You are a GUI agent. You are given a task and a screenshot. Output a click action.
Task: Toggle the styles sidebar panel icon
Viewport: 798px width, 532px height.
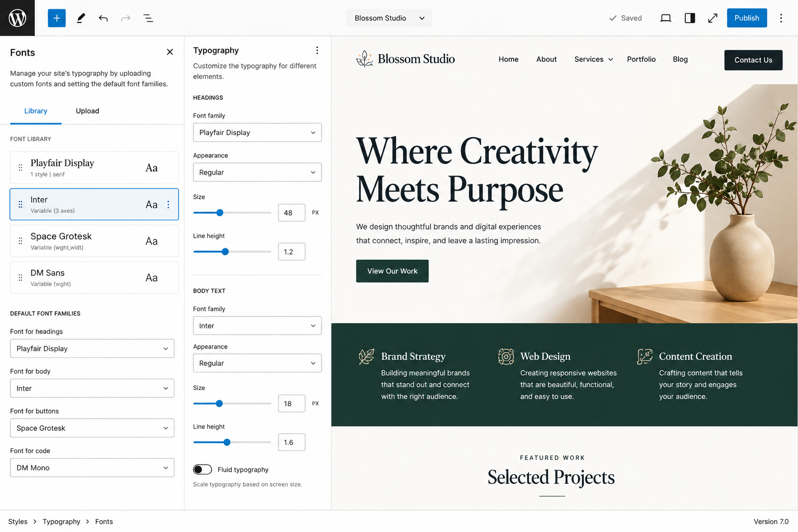click(x=690, y=18)
